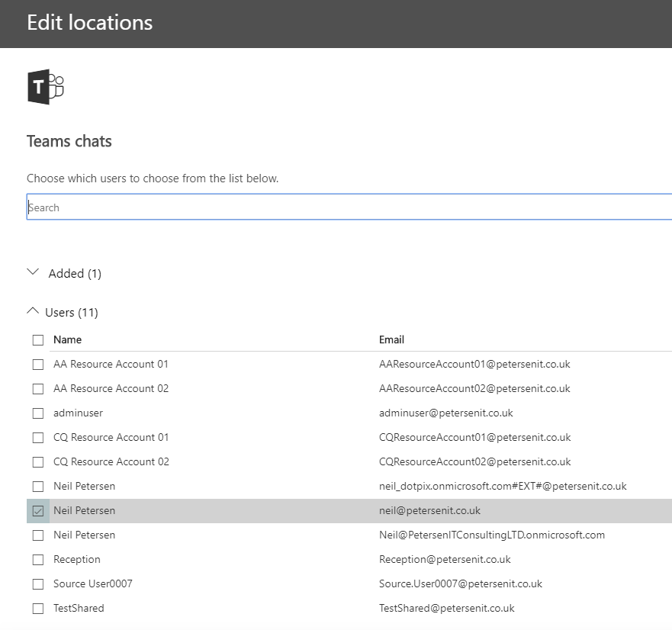Collapse the Added (1) section chevron
This screenshot has width=672, height=630.
pos(33,272)
